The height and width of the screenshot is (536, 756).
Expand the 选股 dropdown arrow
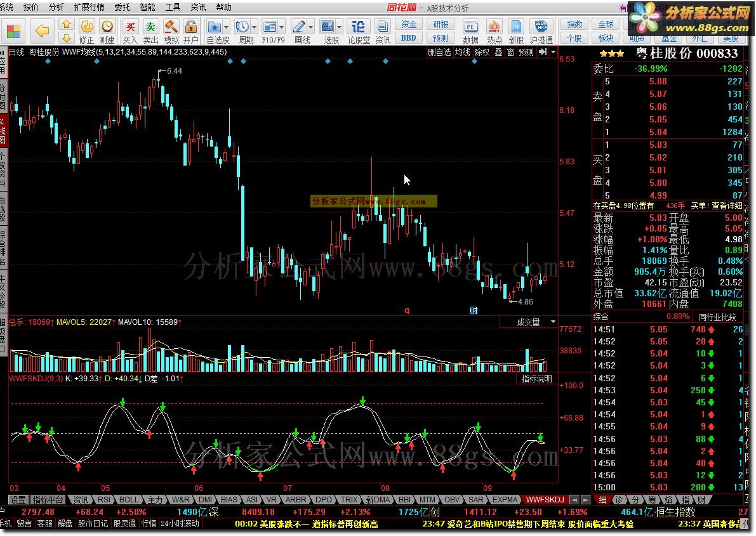340,27
